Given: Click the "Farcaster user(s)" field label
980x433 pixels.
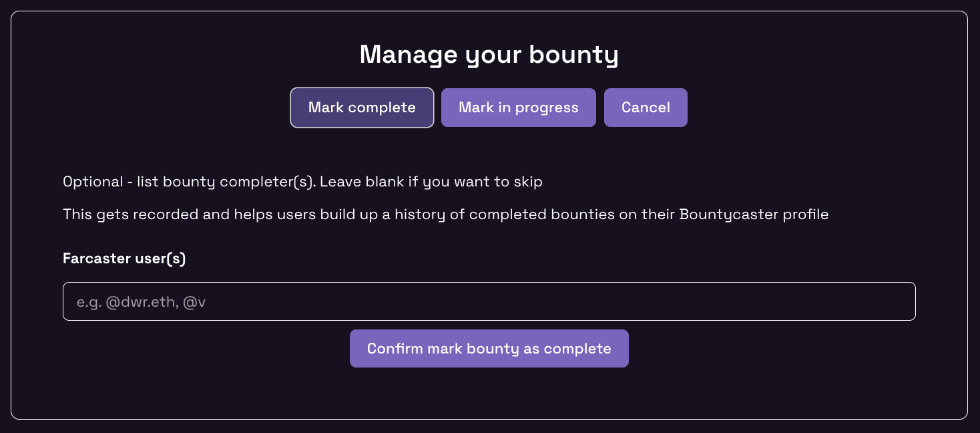Looking at the screenshot, I should point(124,259).
